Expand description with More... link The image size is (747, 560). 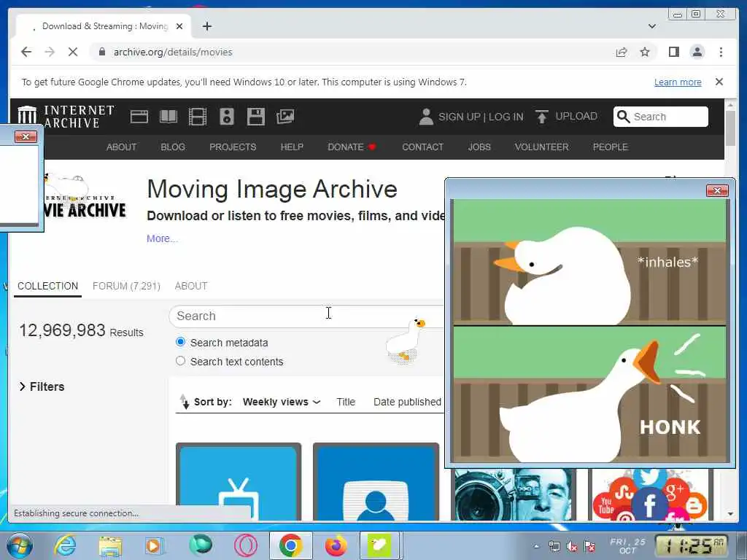(x=162, y=238)
